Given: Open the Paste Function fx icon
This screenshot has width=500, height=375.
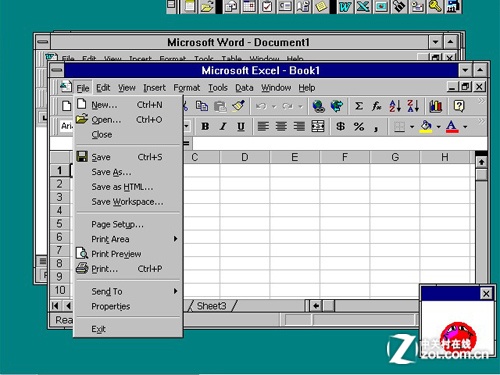Looking at the screenshot, I should (x=377, y=106).
